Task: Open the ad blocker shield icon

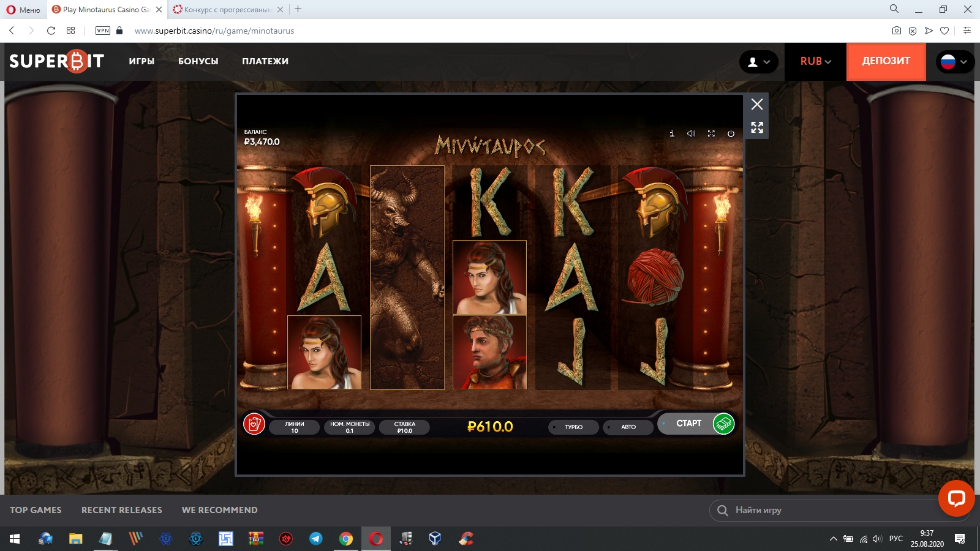Action: [913, 31]
